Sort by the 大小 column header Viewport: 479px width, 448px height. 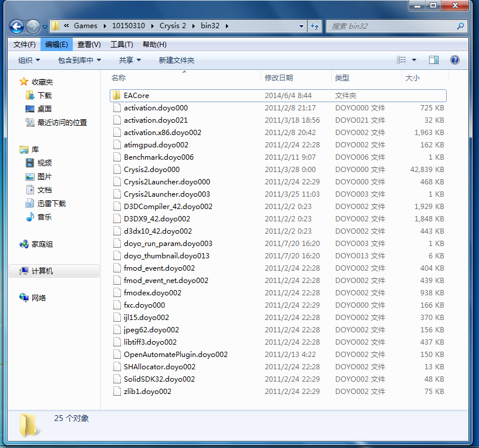[x=425, y=78]
